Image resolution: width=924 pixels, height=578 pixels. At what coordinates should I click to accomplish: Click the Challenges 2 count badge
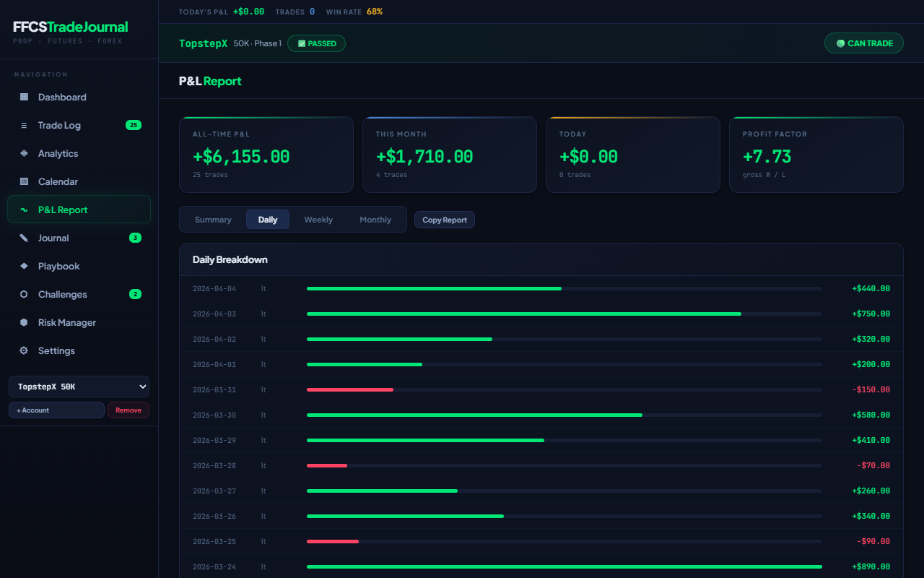[x=135, y=294]
